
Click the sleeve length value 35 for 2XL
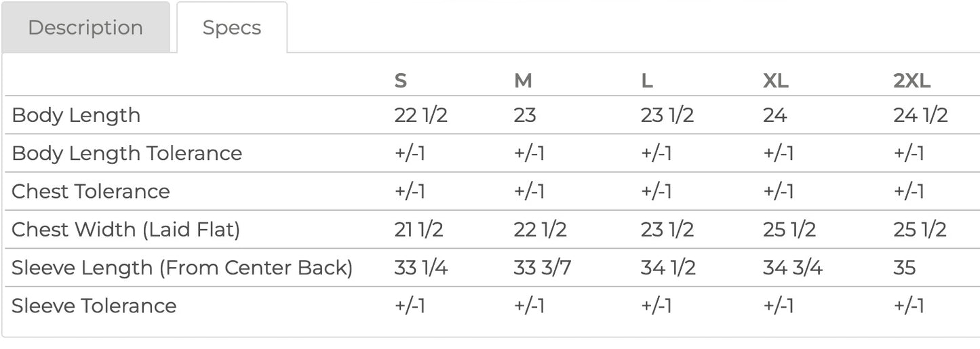905,268
